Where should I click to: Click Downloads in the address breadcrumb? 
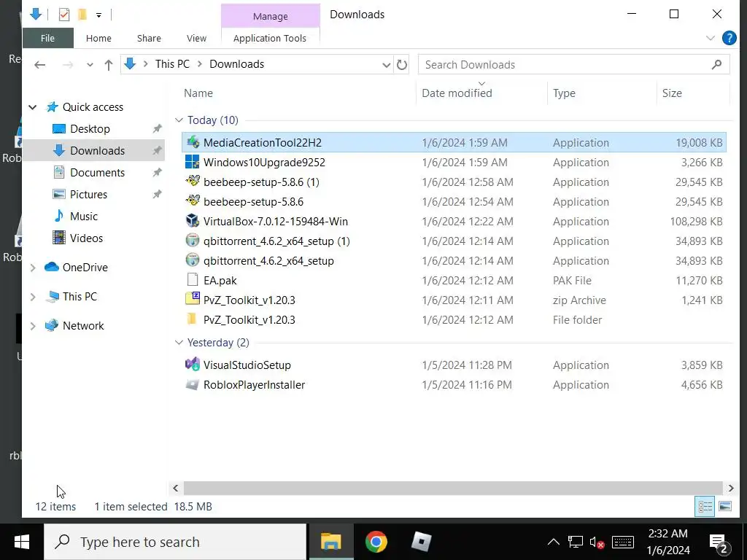(237, 64)
